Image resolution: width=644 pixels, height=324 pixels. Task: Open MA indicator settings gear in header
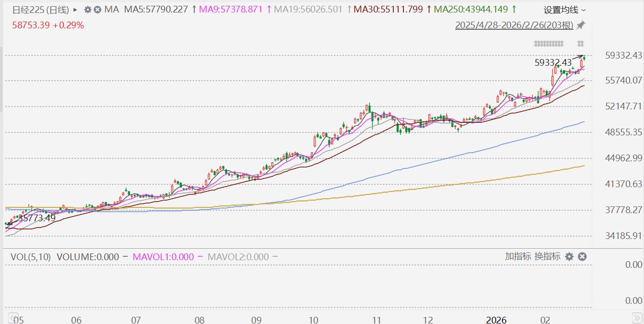pos(87,10)
